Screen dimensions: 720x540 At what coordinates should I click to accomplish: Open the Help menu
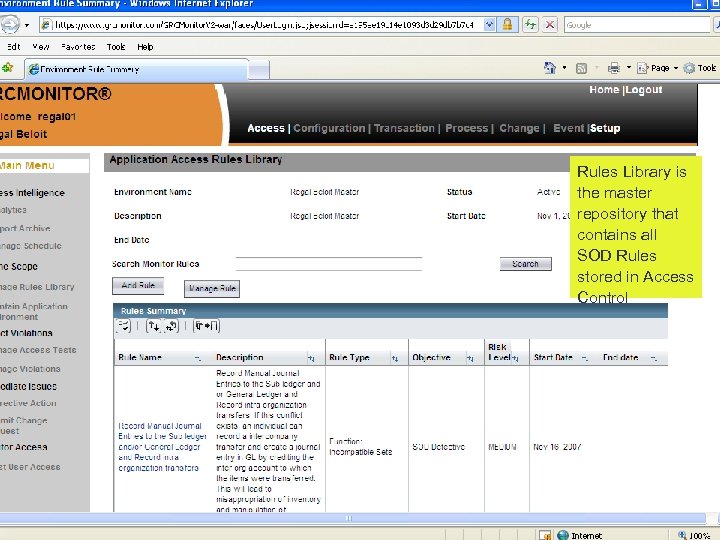[x=145, y=47]
